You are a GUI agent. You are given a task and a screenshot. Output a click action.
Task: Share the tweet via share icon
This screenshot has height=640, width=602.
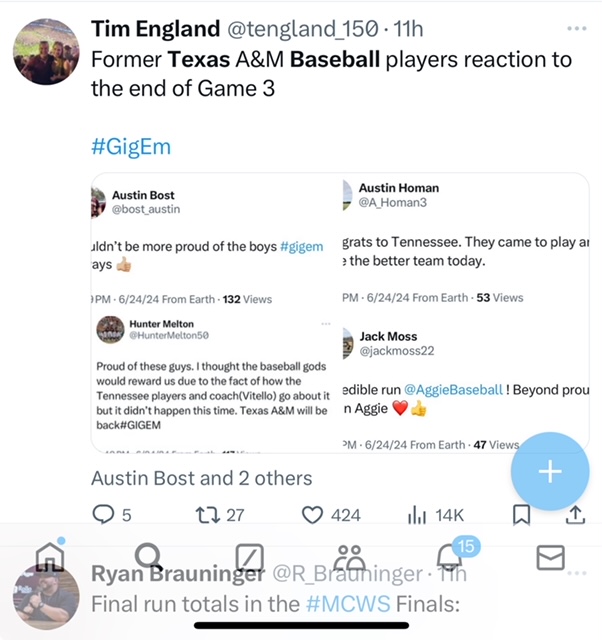coord(575,515)
